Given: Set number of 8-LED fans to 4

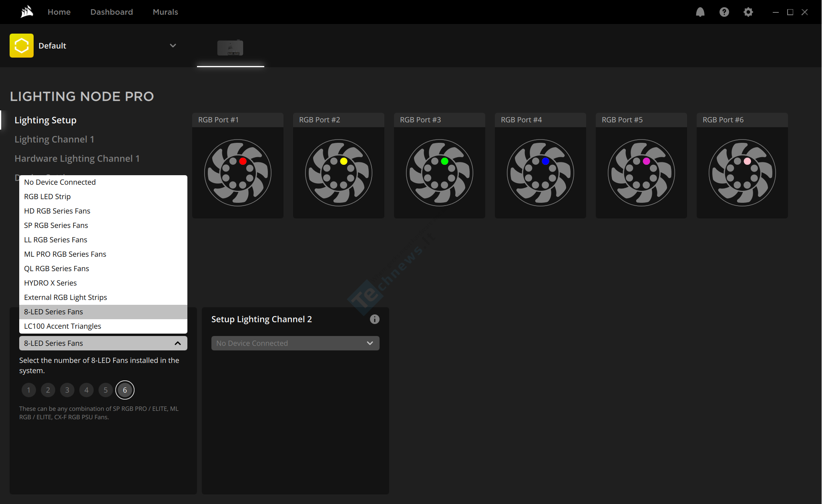Looking at the screenshot, I should point(86,390).
